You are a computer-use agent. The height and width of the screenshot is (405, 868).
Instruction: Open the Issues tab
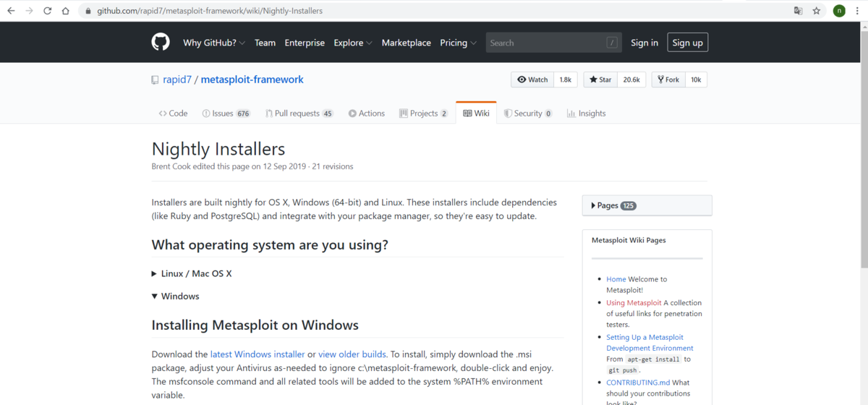click(x=226, y=114)
